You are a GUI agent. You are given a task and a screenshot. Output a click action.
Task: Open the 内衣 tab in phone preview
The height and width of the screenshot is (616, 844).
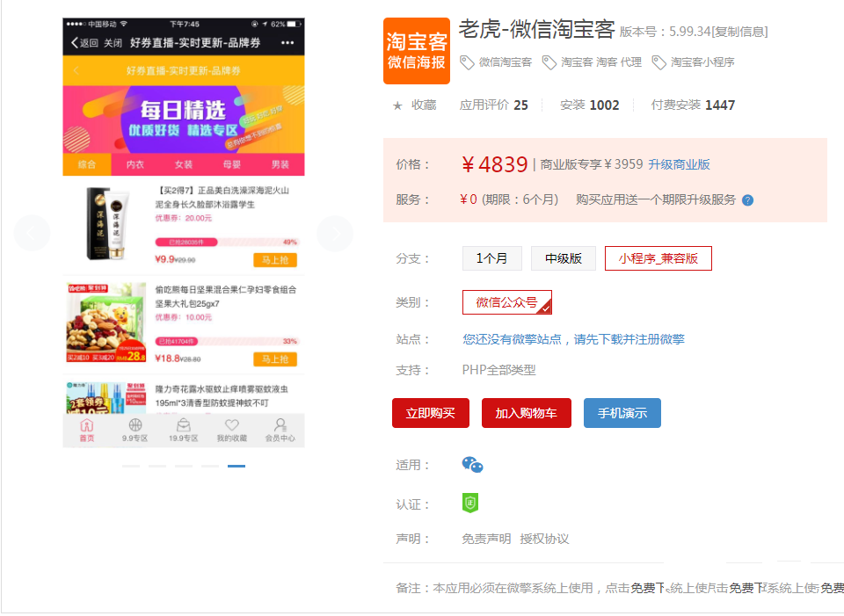click(135, 164)
